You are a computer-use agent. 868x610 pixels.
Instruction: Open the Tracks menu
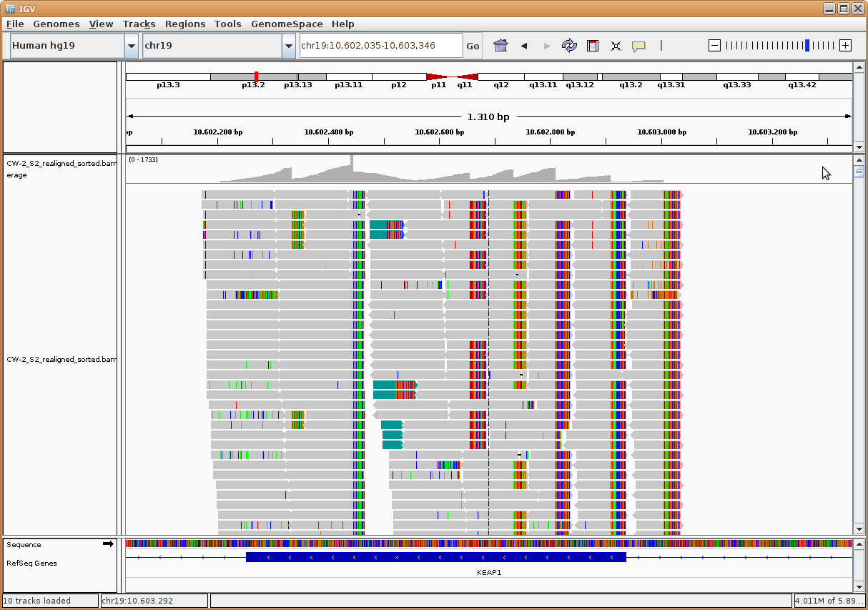click(x=139, y=24)
